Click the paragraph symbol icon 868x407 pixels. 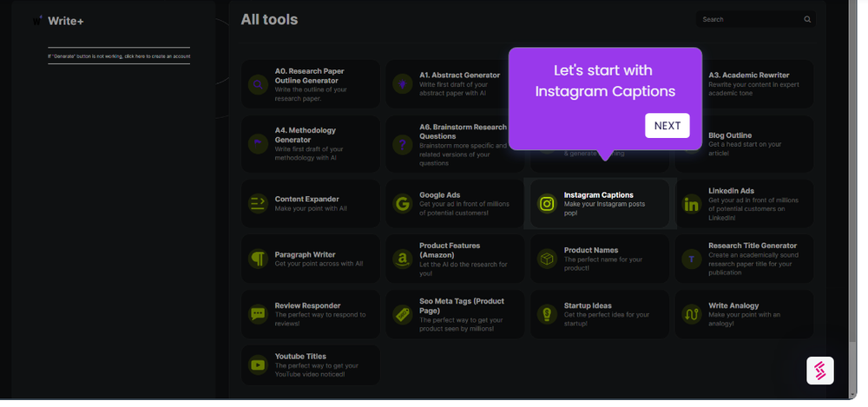[x=258, y=259]
